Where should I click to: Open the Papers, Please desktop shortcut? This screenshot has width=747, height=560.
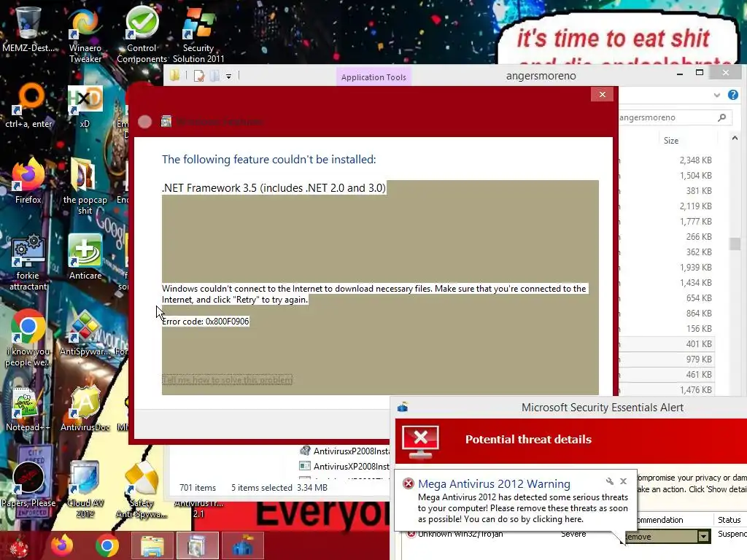[28, 483]
